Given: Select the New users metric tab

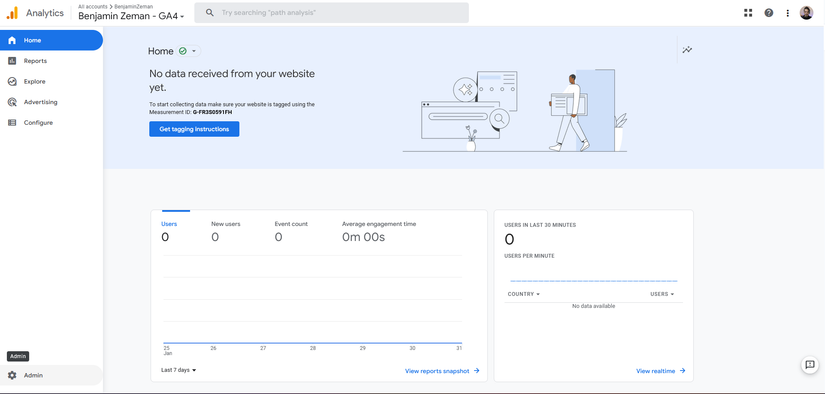Looking at the screenshot, I should (x=226, y=230).
